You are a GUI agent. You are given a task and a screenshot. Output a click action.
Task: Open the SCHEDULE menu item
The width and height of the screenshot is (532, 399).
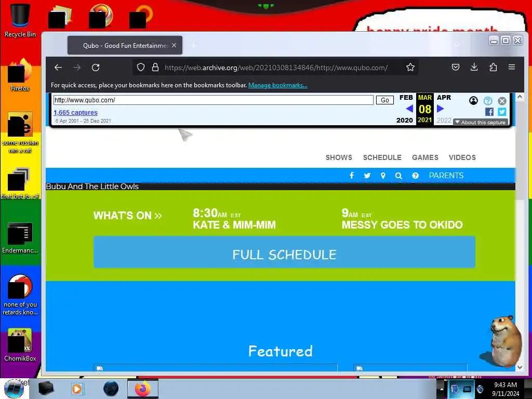[382, 157]
